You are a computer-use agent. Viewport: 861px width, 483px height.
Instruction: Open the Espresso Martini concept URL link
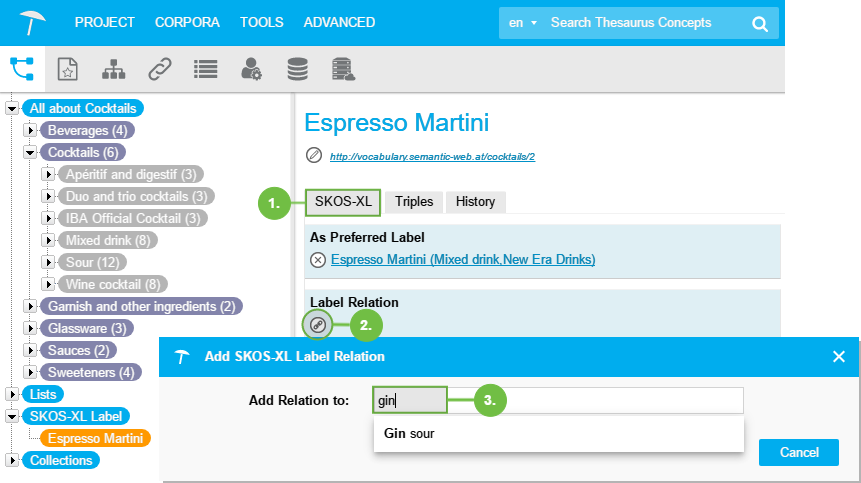pyautogui.click(x=432, y=157)
